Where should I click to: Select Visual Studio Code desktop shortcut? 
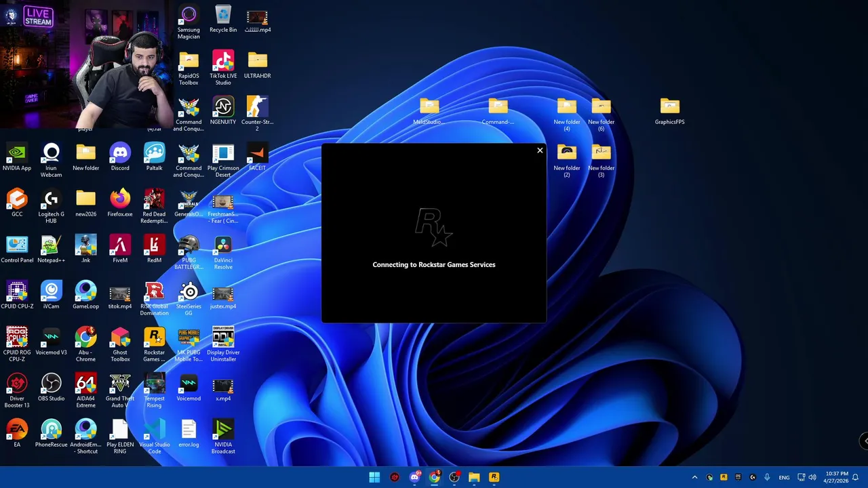(154, 437)
